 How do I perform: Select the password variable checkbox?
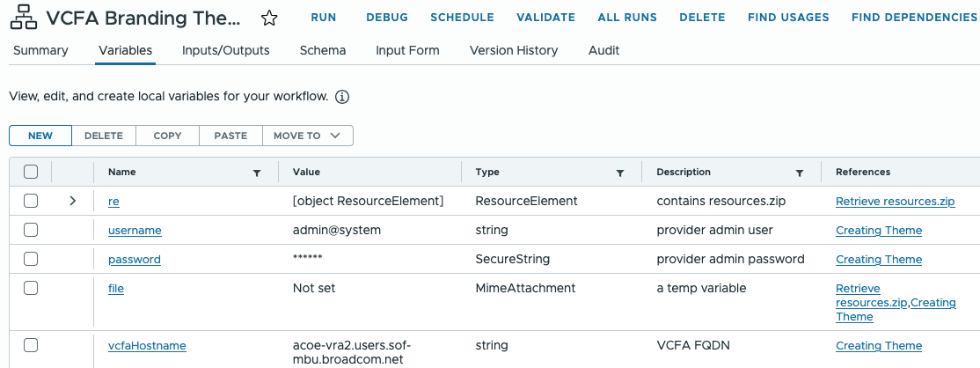pyautogui.click(x=31, y=259)
